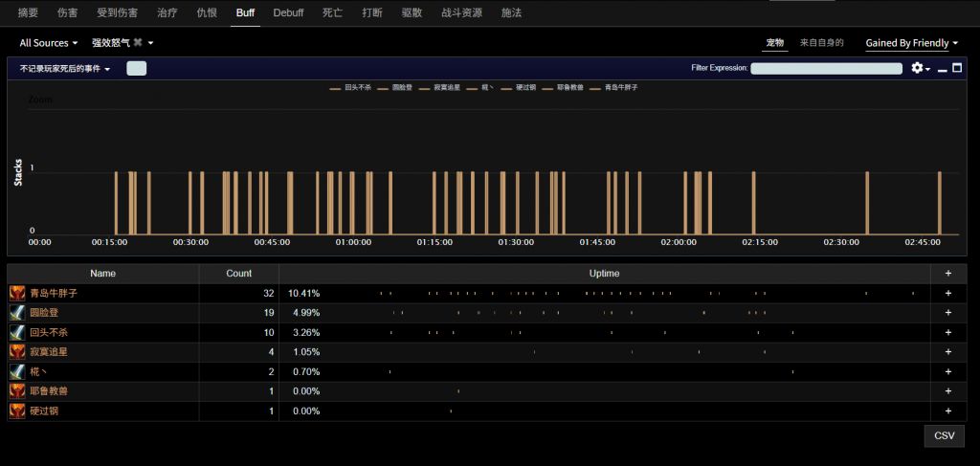The width and height of the screenshot is (980, 466).
Task: Open the Gained By Friendly dropdown
Action: point(912,43)
